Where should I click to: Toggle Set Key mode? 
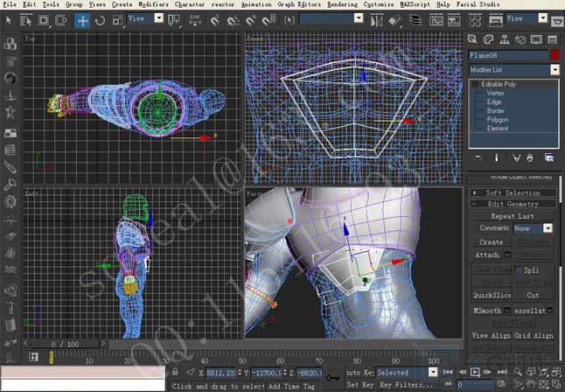click(x=359, y=384)
